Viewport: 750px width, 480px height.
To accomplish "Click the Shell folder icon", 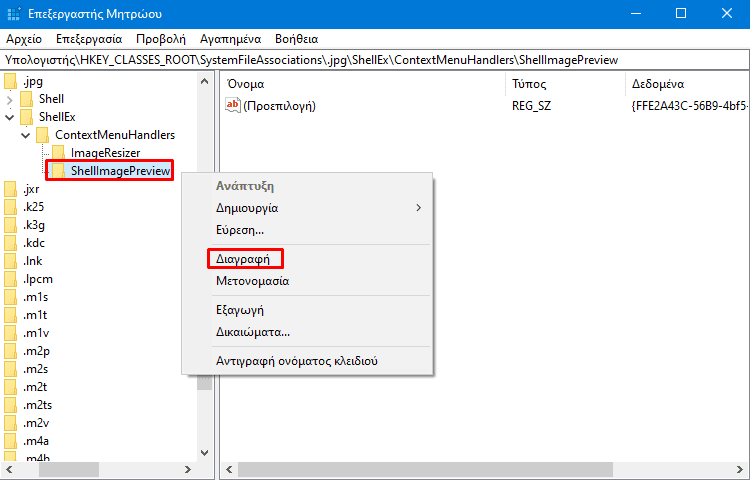I will click(26, 99).
